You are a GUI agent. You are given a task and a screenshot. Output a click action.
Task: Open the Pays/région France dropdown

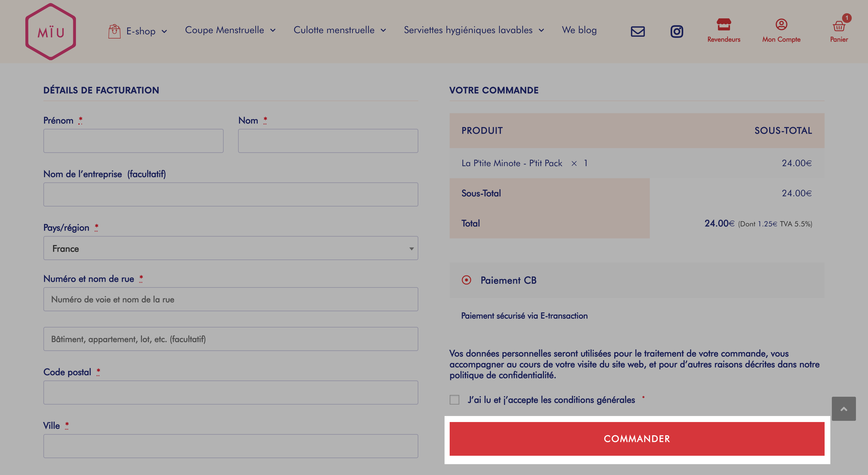point(231,248)
